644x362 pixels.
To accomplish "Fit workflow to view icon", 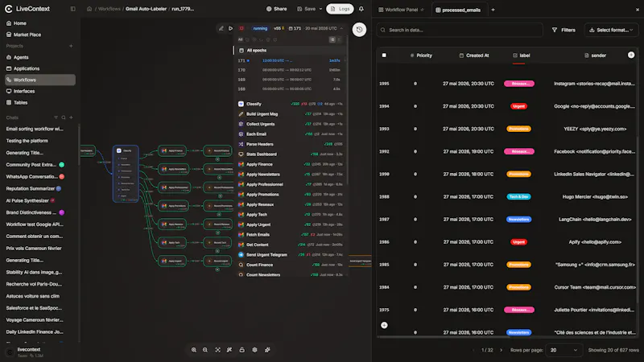I will click(x=217, y=350).
